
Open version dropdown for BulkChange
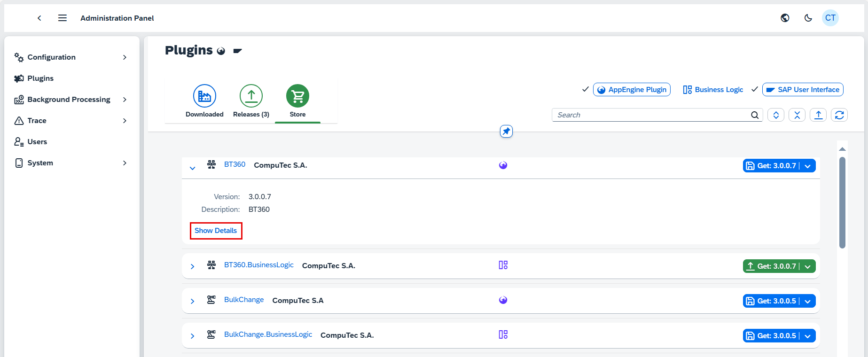tap(807, 302)
